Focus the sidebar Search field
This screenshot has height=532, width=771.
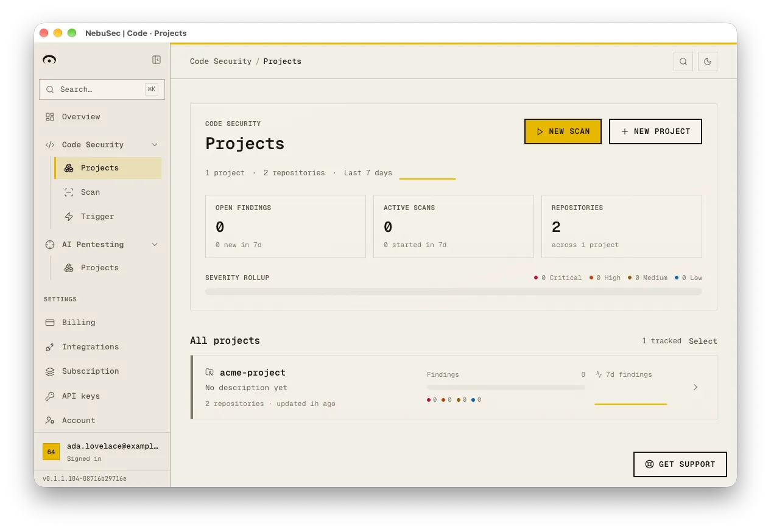(102, 89)
